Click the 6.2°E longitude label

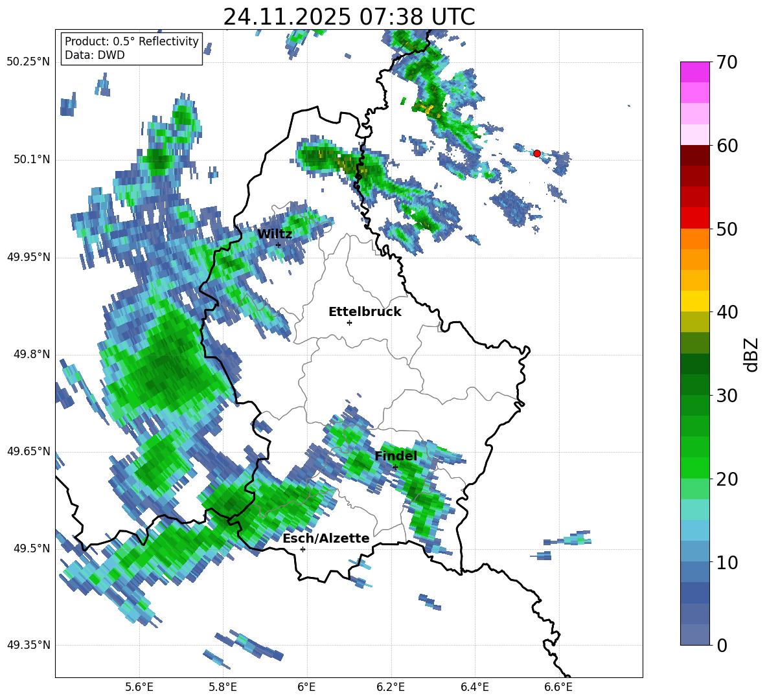tap(391, 687)
